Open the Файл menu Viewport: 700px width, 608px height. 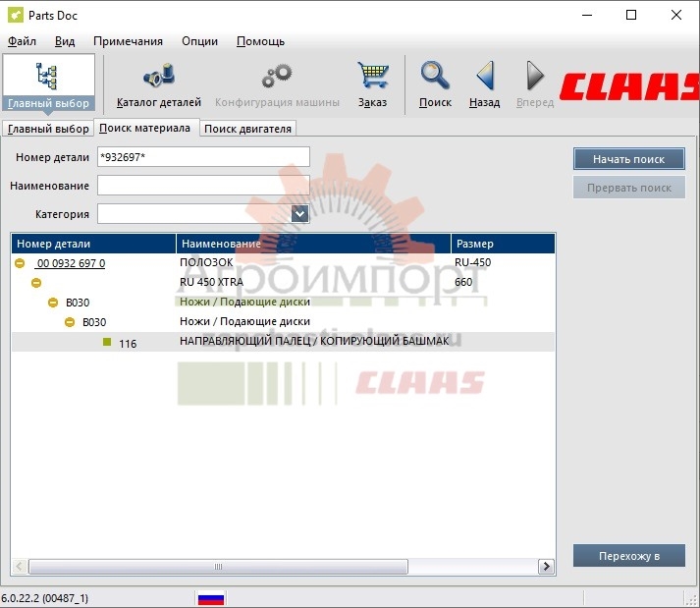pos(22,41)
